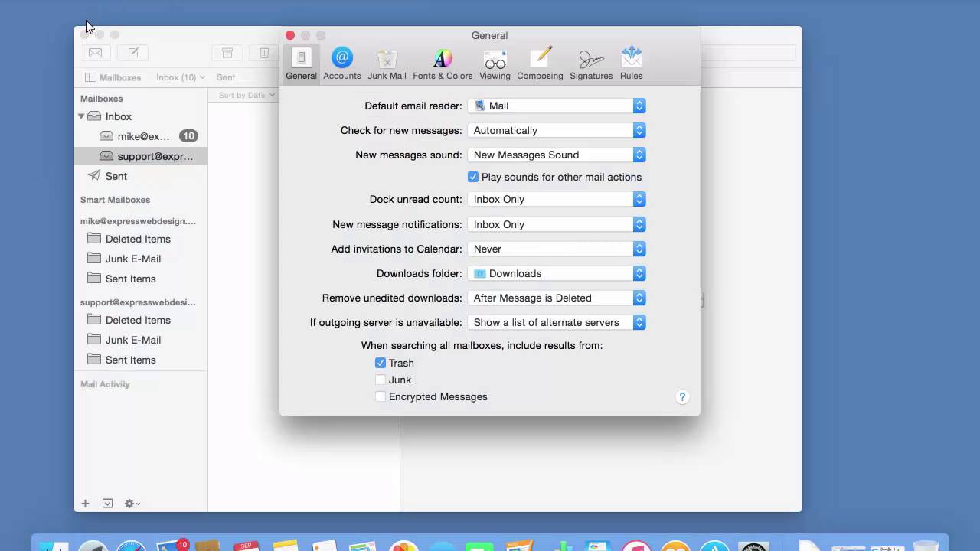Open the Add invitations to Calendar dropdown
This screenshot has width=980, height=551.
click(557, 249)
